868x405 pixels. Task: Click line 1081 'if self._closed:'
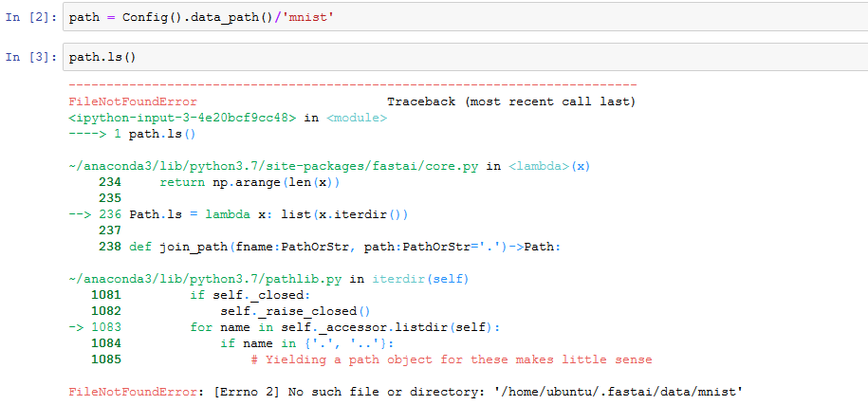(249, 295)
